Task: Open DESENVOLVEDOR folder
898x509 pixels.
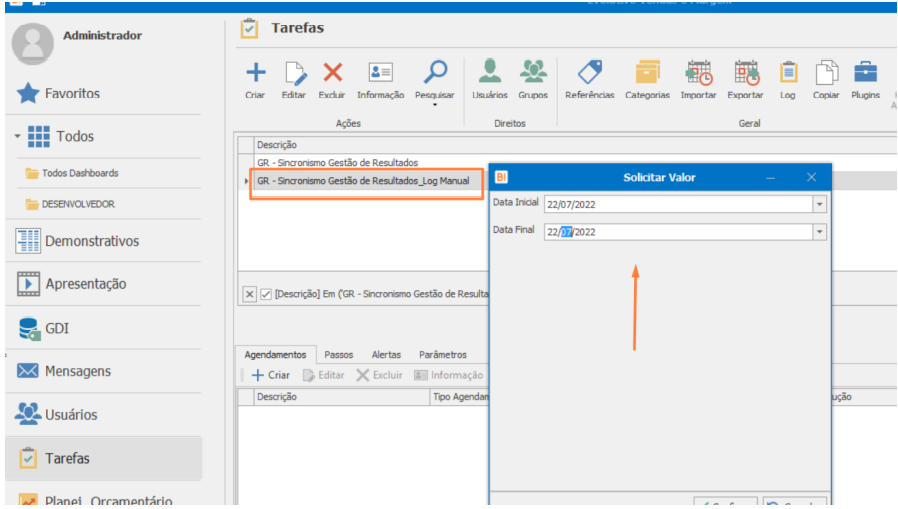Action: point(70,204)
